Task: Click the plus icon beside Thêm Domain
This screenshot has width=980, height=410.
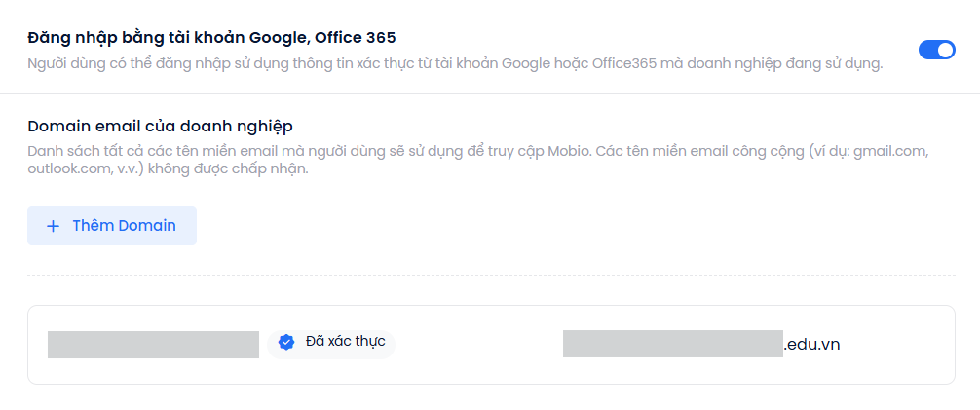Action: click(54, 226)
